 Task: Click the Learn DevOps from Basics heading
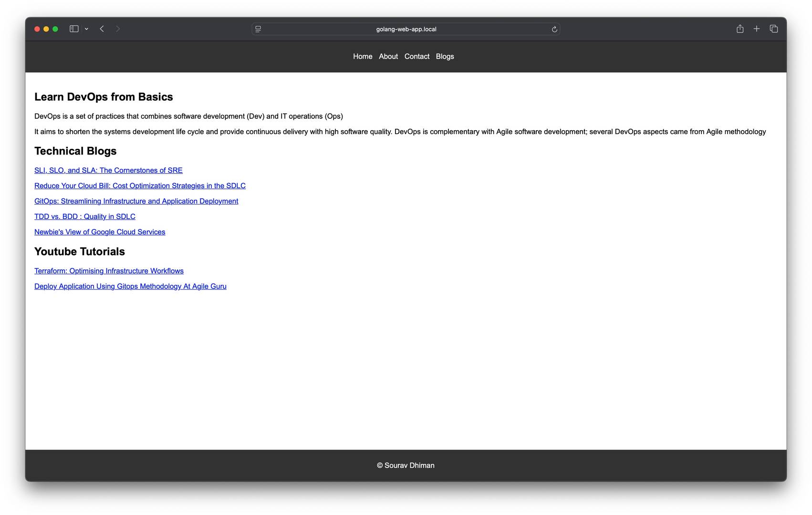click(x=104, y=97)
